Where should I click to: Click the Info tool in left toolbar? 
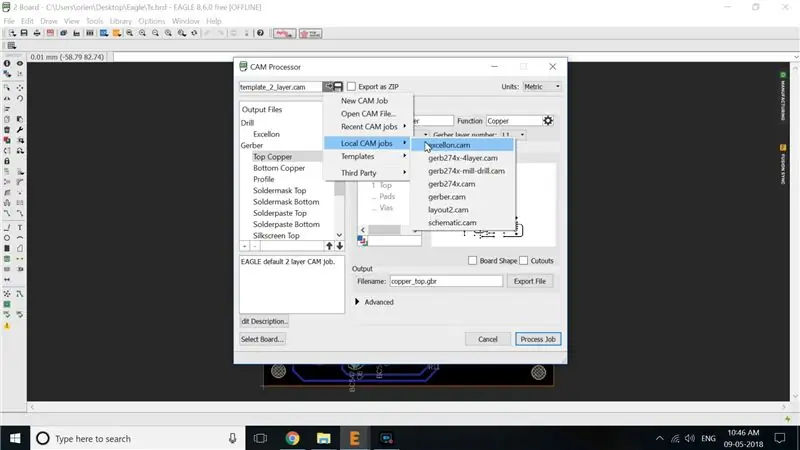click(x=7, y=63)
